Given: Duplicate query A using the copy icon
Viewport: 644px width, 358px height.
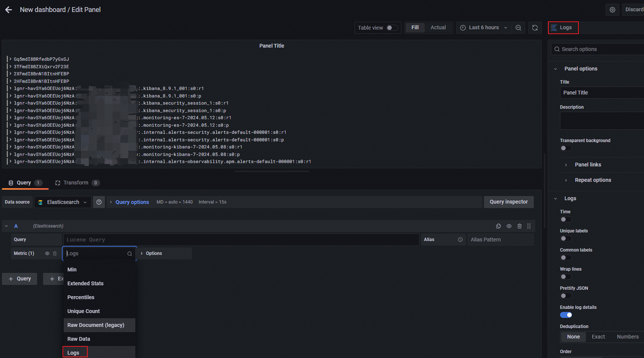Looking at the screenshot, I should click(x=498, y=226).
